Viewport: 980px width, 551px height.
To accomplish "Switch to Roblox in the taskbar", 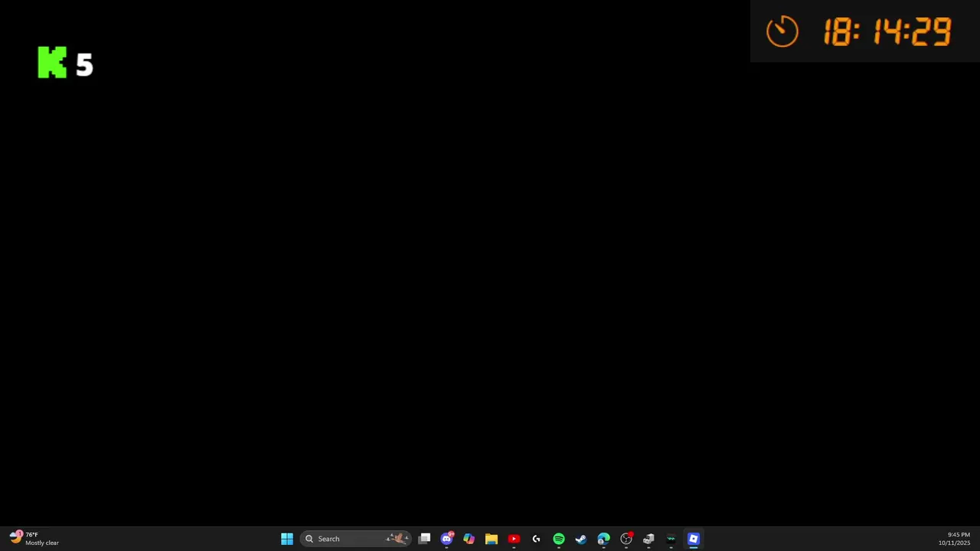I will 694,539.
